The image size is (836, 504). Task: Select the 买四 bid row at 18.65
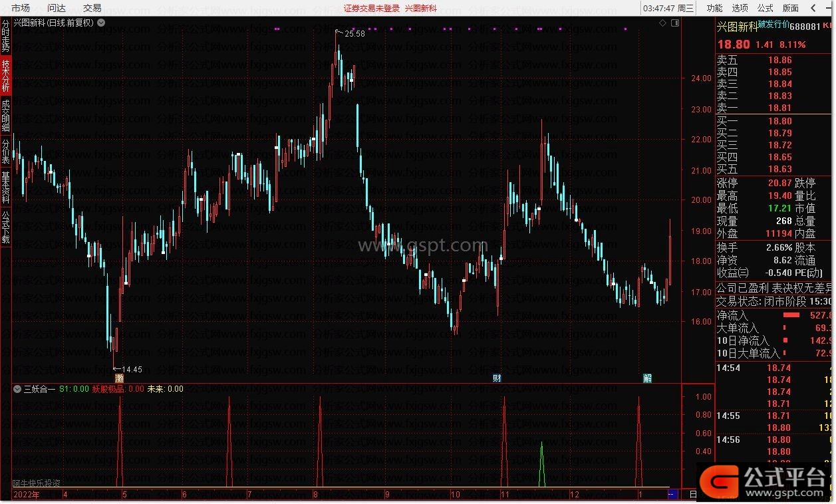[x=775, y=157]
